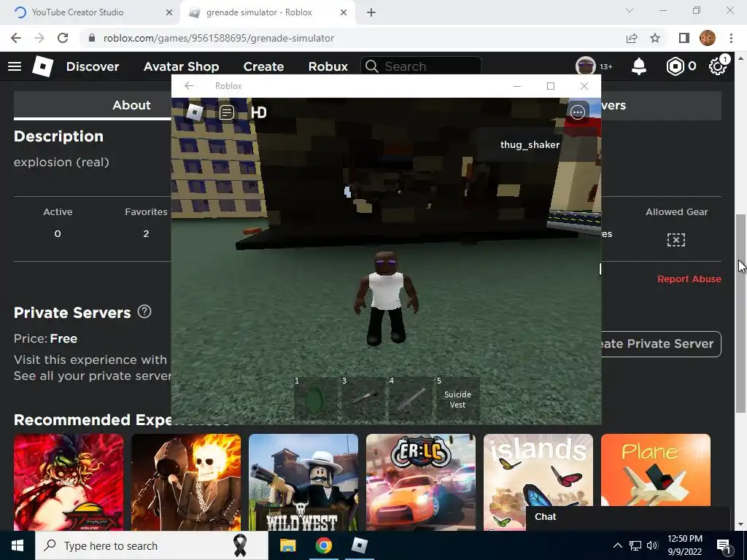
Task: Open File Explorer from taskbar
Action: point(287,545)
